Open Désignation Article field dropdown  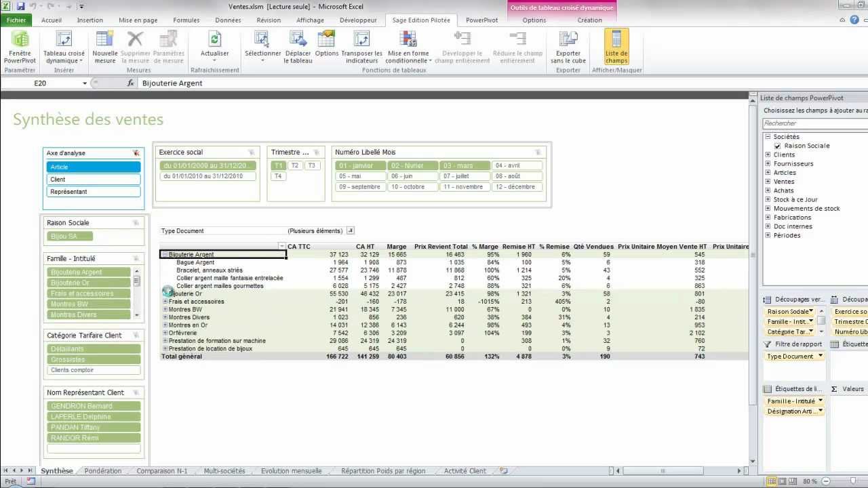(820, 411)
